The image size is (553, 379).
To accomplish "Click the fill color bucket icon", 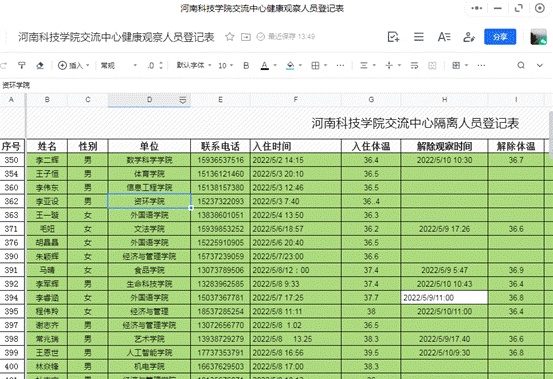I will coord(290,66).
